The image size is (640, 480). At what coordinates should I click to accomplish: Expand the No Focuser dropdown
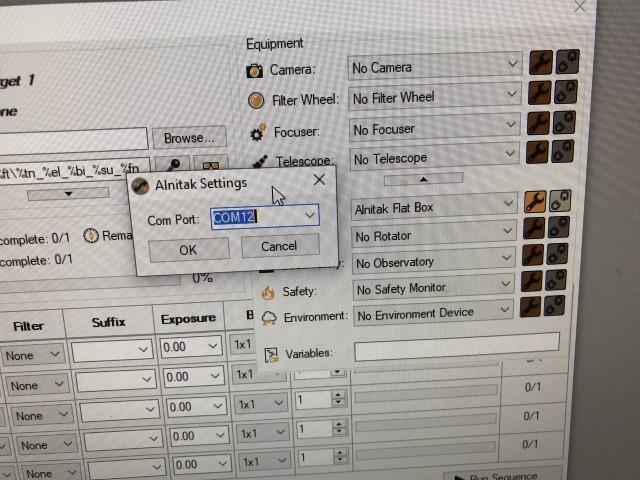pos(511,124)
